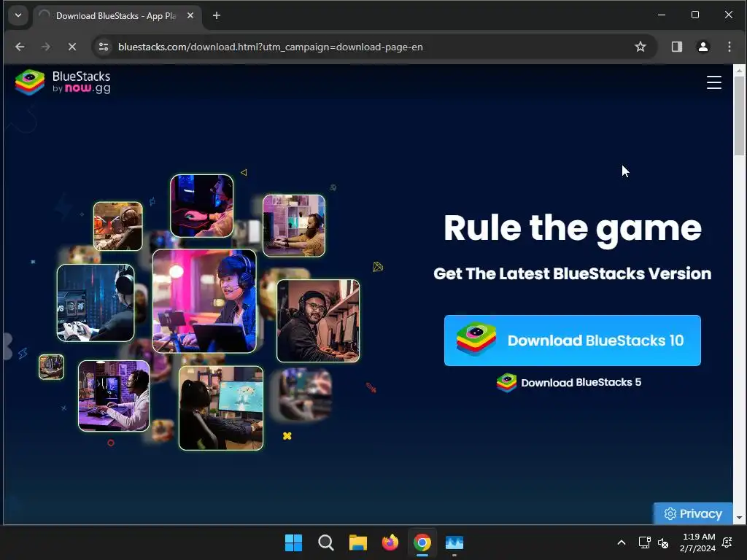Open the network status tray icon
This screenshot has width=747, height=560.
pyautogui.click(x=644, y=542)
